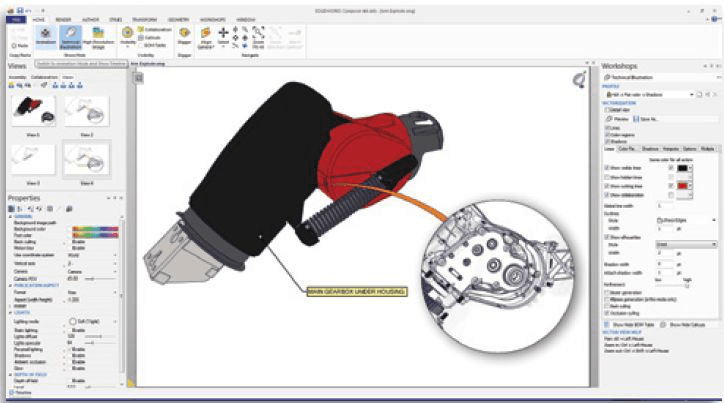The height and width of the screenshot is (403, 724).
Task: Open Use coordinate system dropdown
Action: [x=92, y=255]
